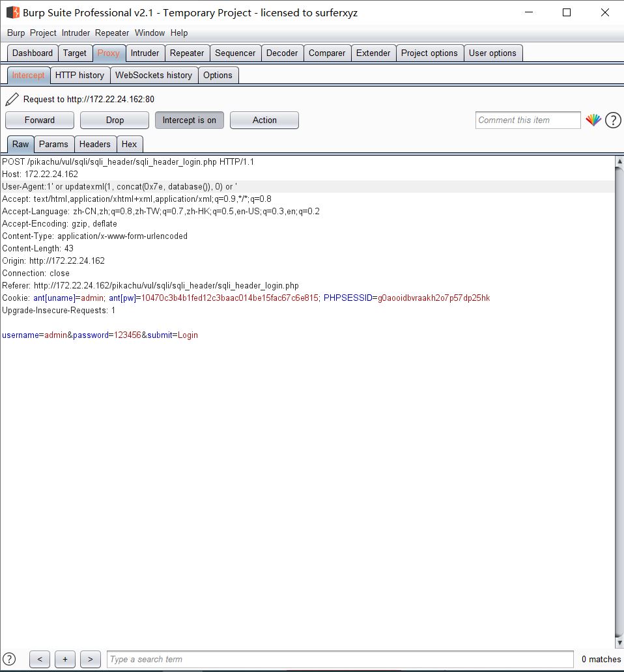Click the scrollbar up arrow in request editor

[x=619, y=161]
